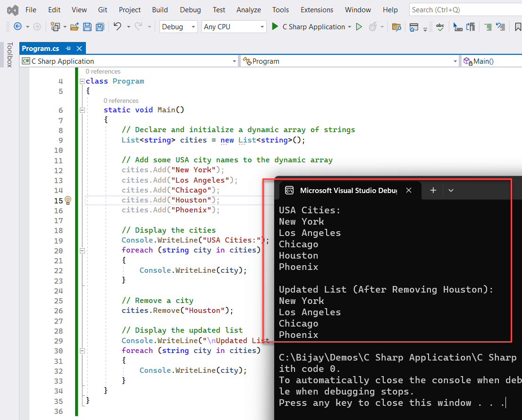Viewport: 522px width, 420px height.
Task: Pin the Program.cs tab
Action: [x=67, y=48]
